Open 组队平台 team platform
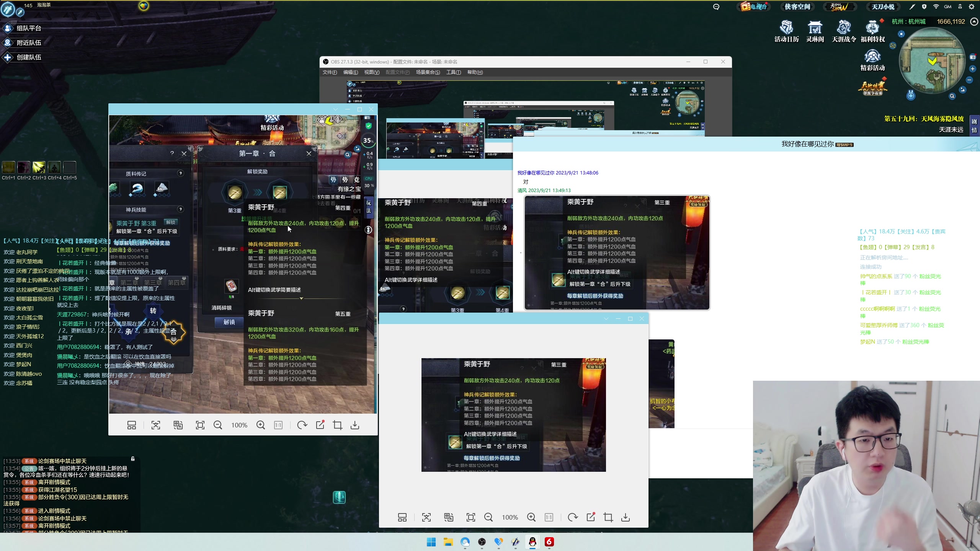Screen dimensions: 980x551 click(x=22, y=28)
